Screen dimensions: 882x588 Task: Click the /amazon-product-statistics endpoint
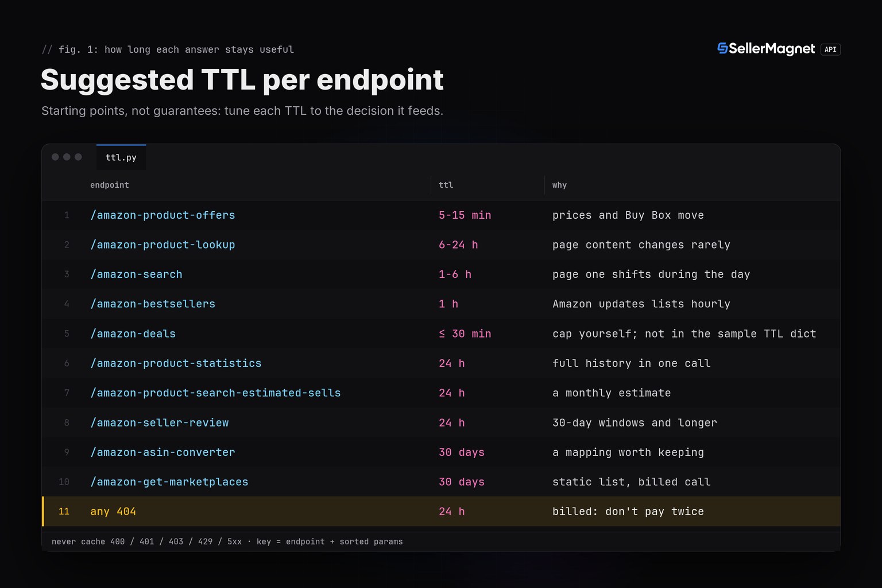(x=176, y=363)
